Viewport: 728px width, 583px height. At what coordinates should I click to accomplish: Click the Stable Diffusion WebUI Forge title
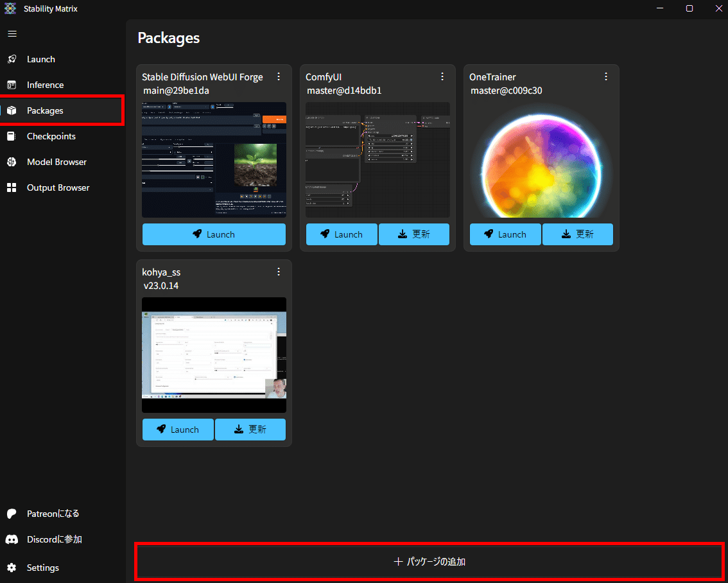[x=202, y=77]
